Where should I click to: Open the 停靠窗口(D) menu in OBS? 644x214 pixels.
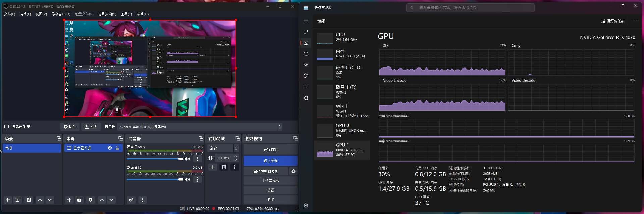point(61,14)
